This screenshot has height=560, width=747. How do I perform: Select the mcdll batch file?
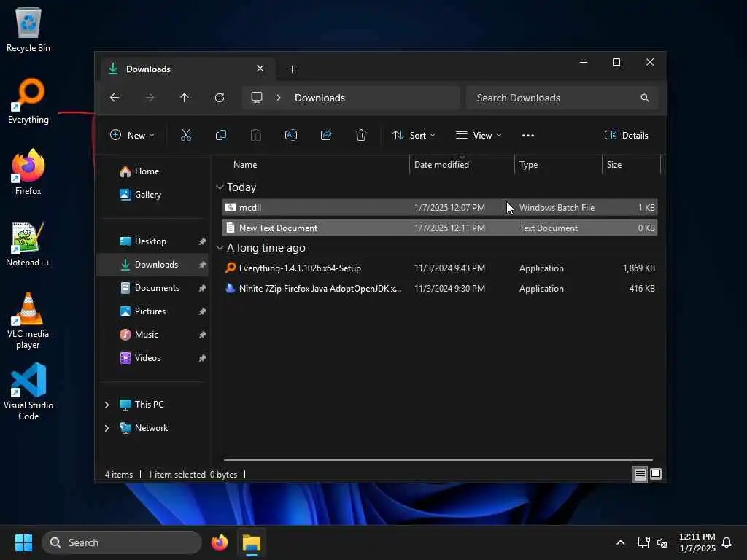pyautogui.click(x=440, y=208)
